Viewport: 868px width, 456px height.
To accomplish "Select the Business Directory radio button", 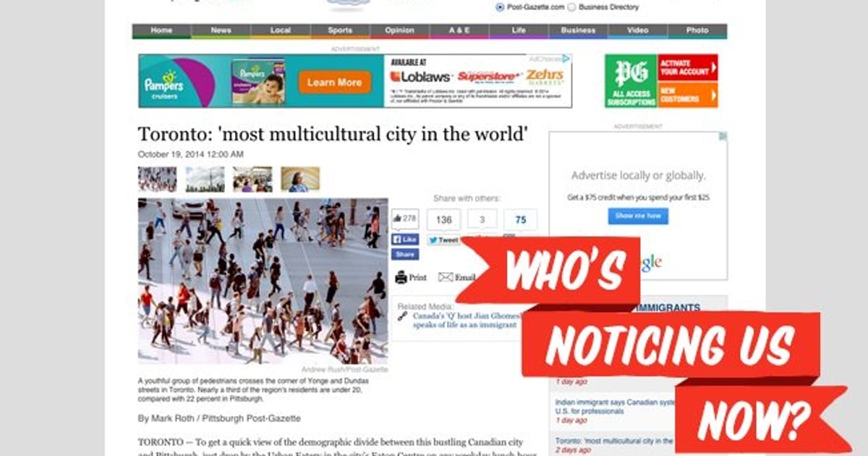I will (x=571, y=7).
